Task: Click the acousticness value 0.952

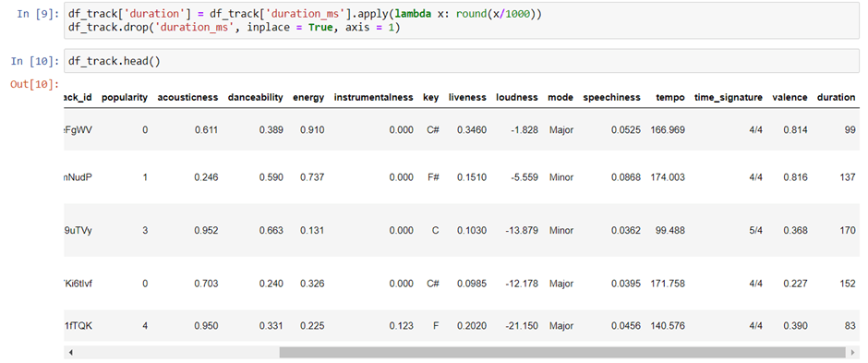Action: click(206, 231)
